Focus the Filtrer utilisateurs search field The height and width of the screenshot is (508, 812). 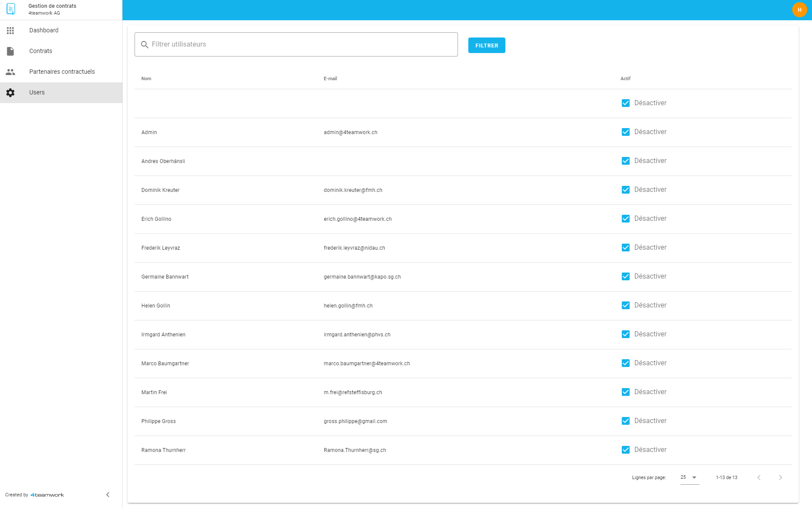point(302,44)
